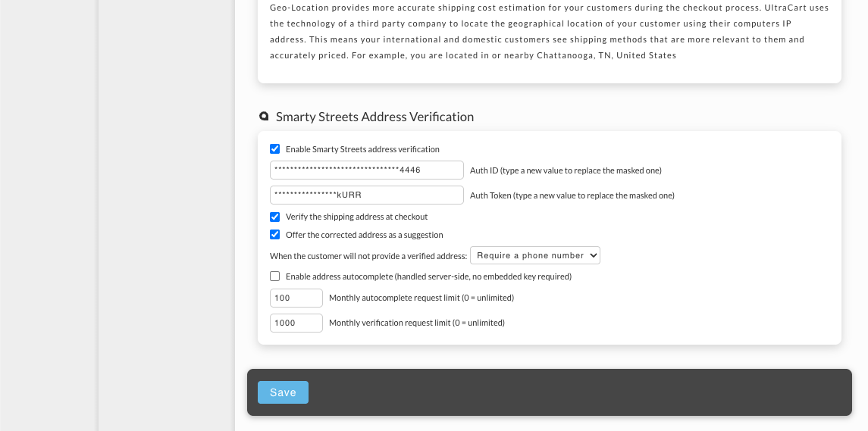868x431 pixels.
Task: Open the Require a phone number dropdown
Action: tap(534, 255)
